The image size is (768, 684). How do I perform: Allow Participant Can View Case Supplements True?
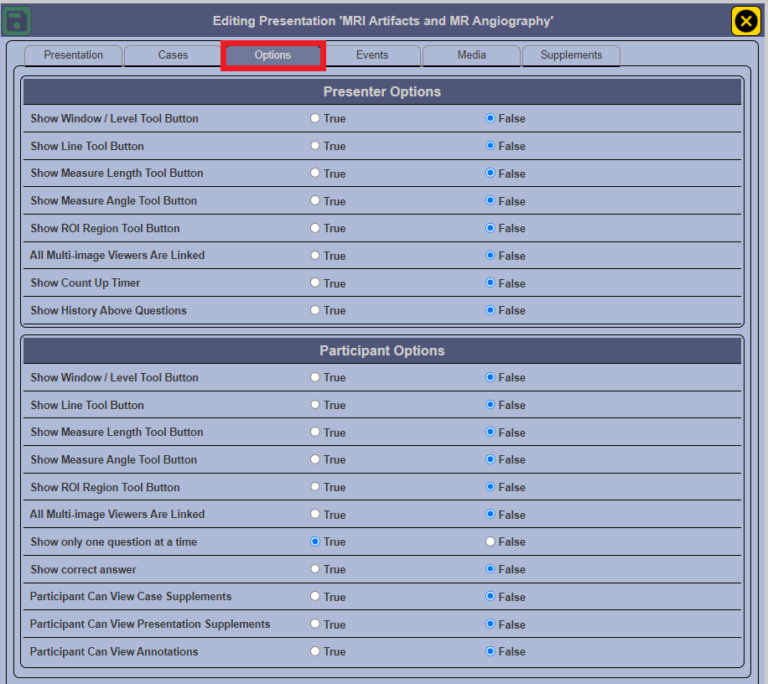tap(316, 597)
